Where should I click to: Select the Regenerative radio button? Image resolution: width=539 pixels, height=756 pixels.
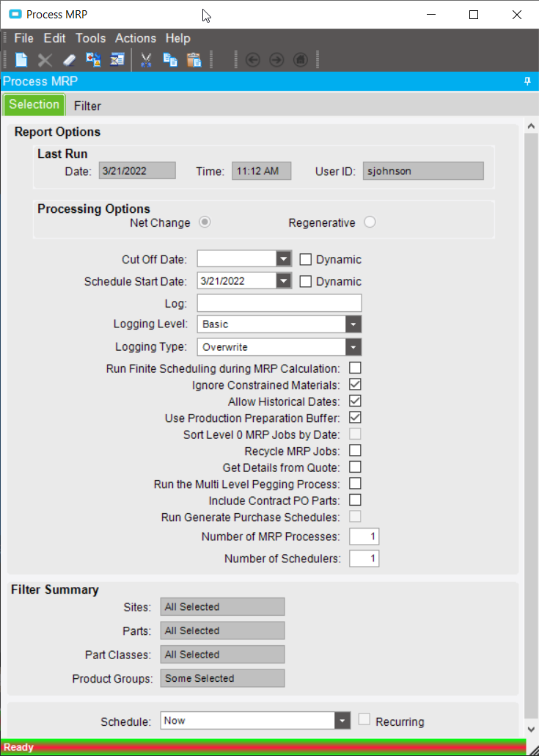(x=370, y=222)
